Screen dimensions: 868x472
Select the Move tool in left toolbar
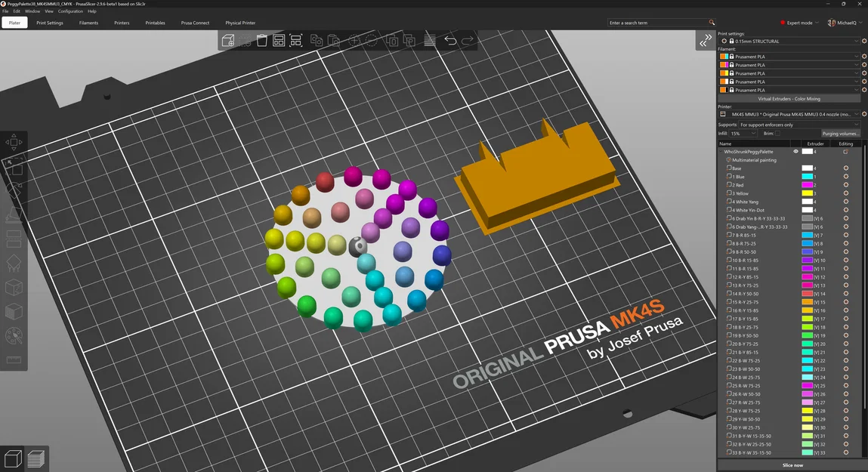pos(14,142)
